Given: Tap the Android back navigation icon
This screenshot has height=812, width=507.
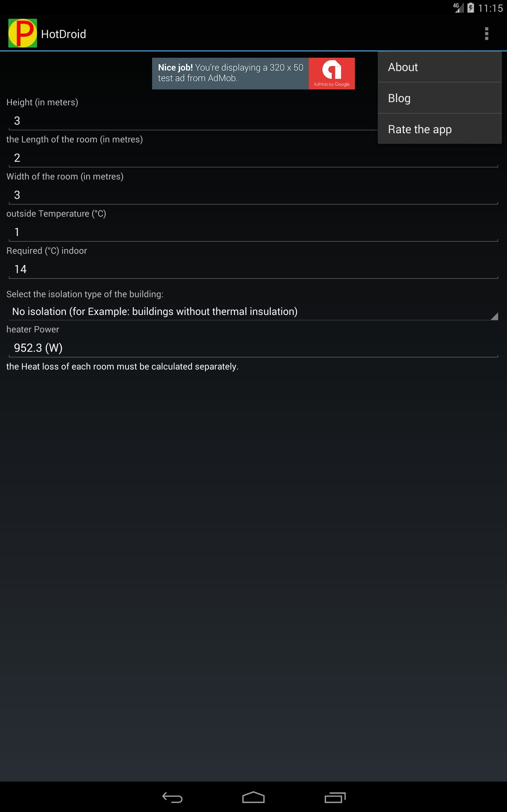Looking at the screenshot, I should pos(172,797).
